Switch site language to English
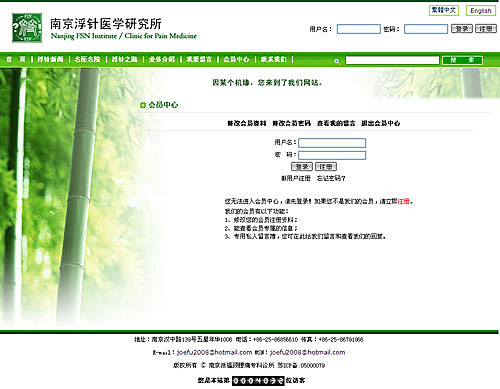The image size is (500, 389). coord(481,11)
